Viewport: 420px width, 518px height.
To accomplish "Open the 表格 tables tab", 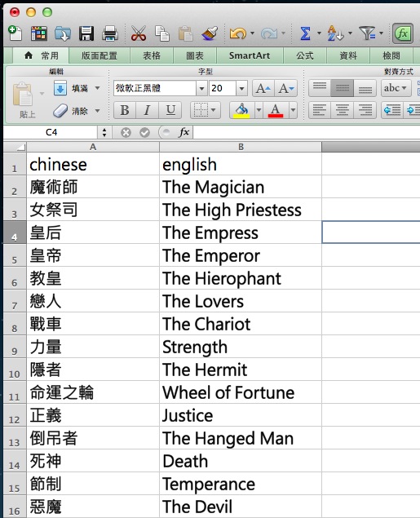I will [152, 55].
